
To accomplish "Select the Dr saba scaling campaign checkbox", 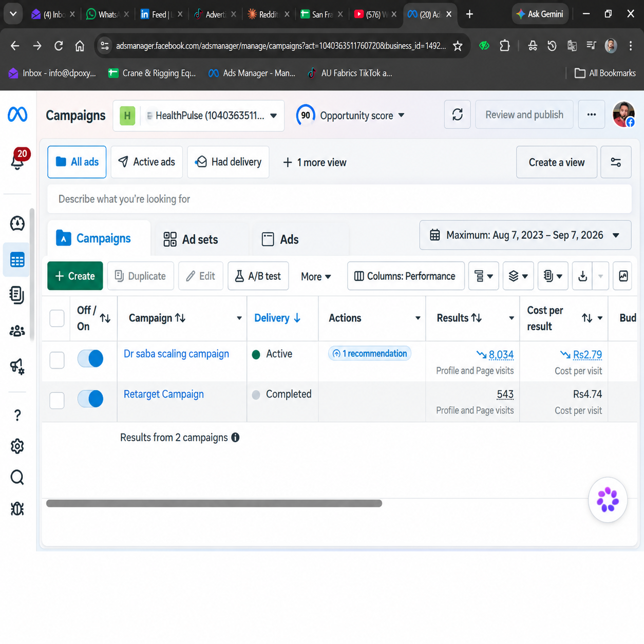I will (x=57, y=360).
